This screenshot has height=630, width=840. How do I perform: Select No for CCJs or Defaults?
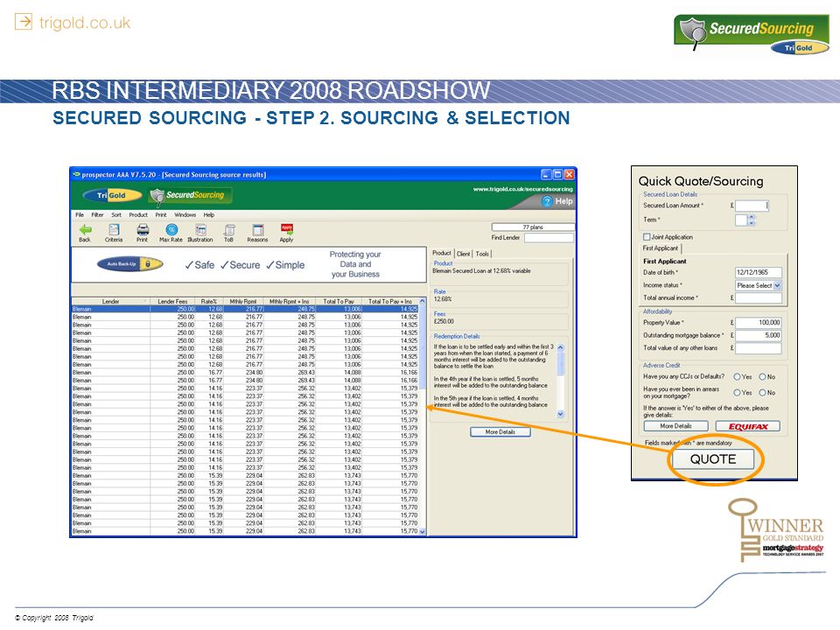coord(762,377)
